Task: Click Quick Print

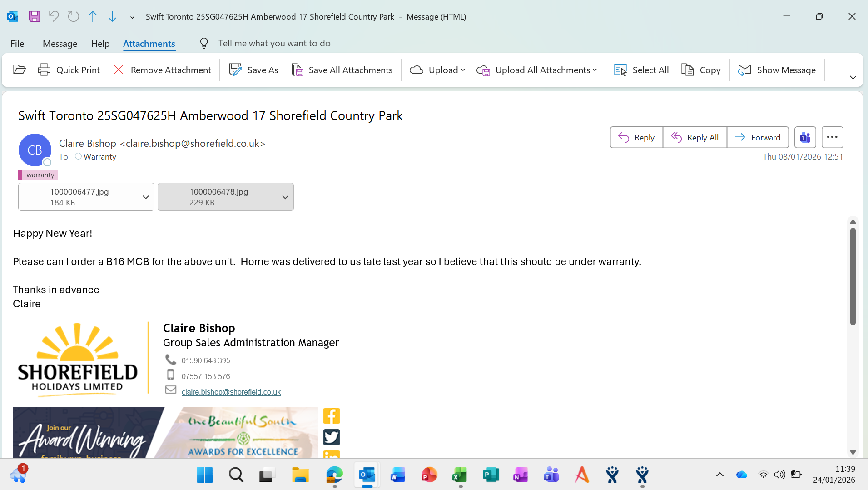Action: [x=69, y=70]
